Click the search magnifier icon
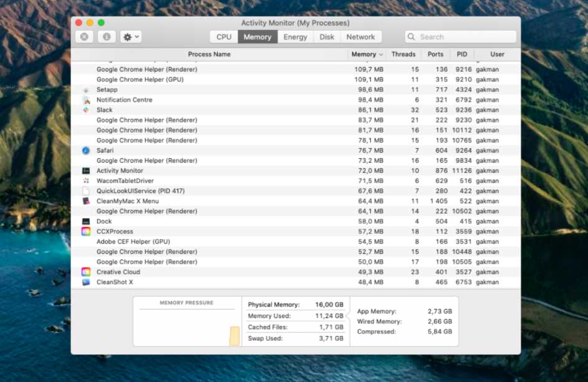The height and width of the screenshot is (382, 588). click(411, 37)
